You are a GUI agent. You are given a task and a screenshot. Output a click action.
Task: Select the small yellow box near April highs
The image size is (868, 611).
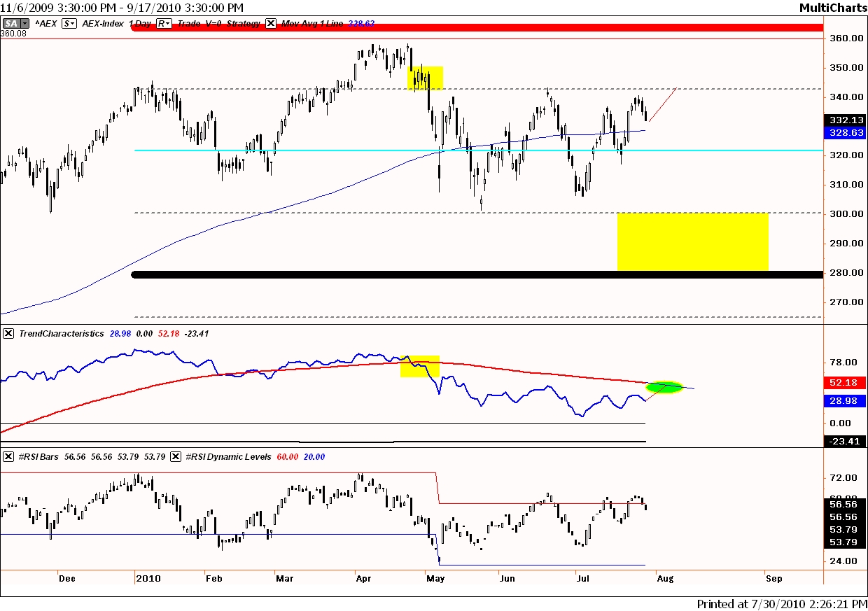(426, 78)
